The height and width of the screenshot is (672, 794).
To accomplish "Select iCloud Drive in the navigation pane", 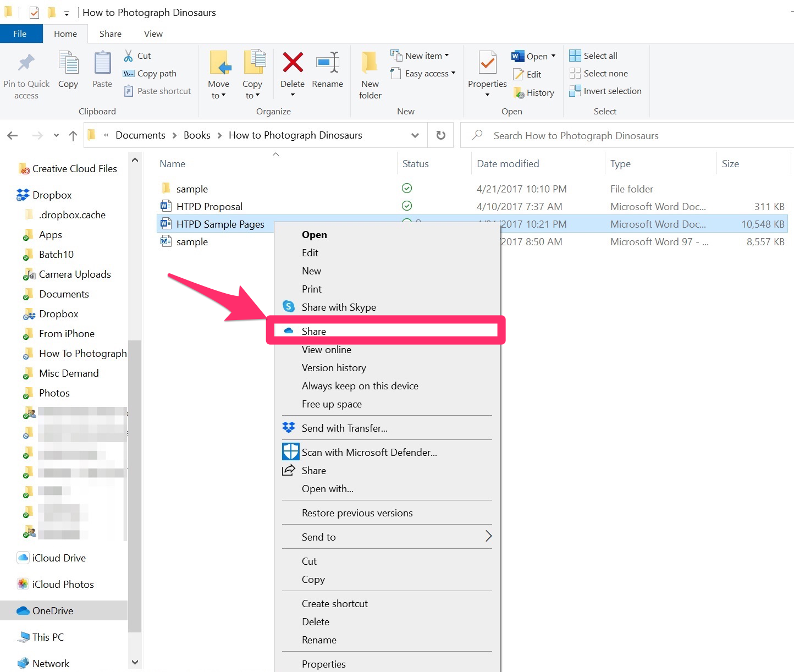I will [59, 558].
